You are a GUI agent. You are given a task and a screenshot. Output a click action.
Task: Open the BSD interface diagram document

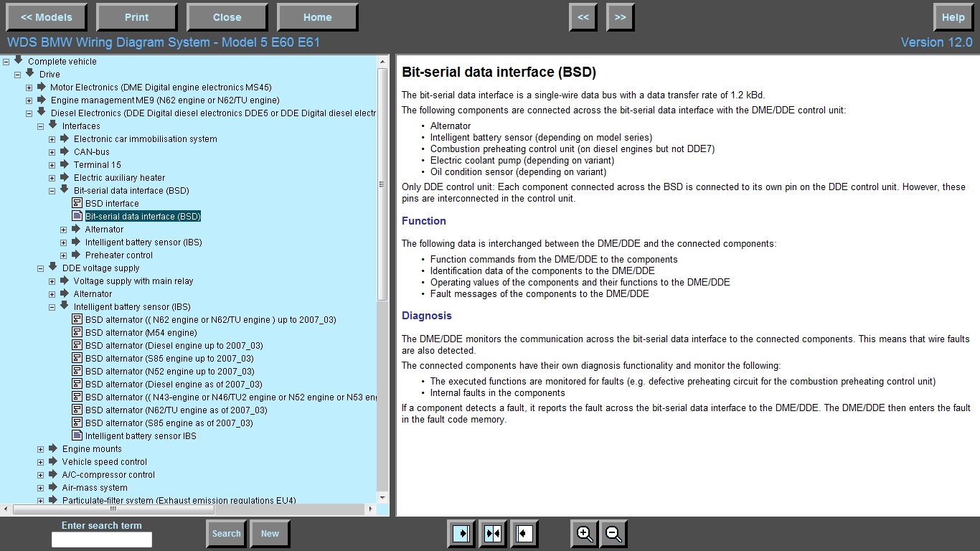click(112, 204)
